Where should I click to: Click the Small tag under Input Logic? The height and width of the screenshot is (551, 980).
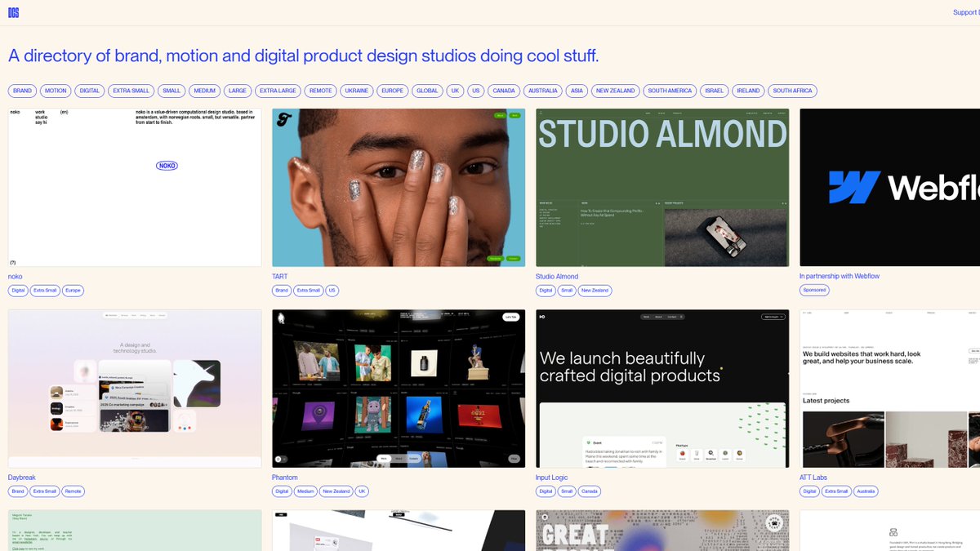[x=567, y=491]
